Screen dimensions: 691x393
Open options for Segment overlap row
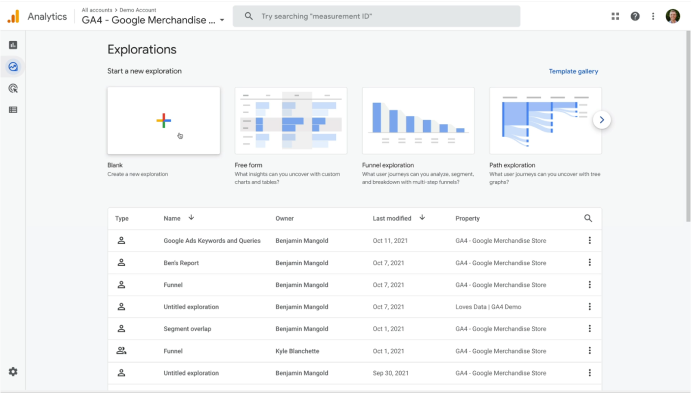coord(589,328)
